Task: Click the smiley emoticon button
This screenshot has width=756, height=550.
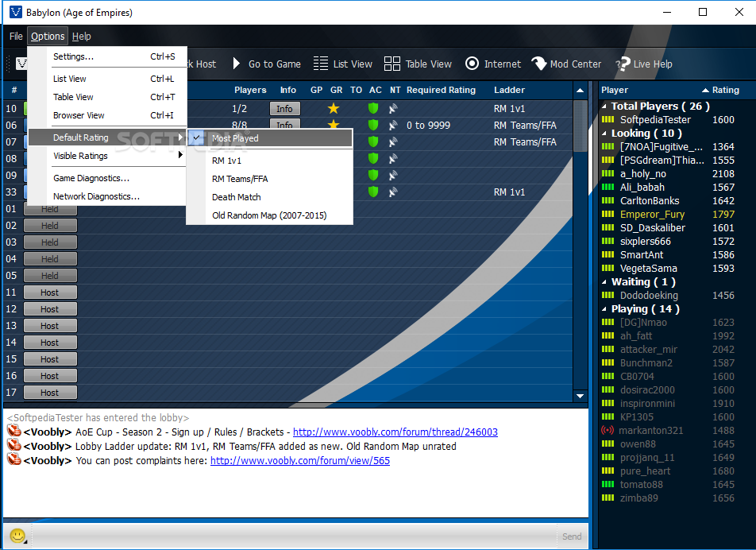Action: pyautogui.click(x=17, y=536)
